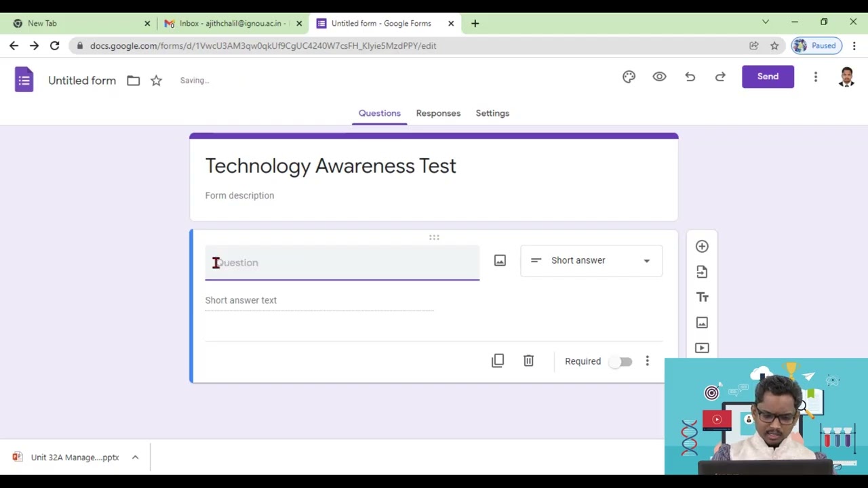Open the Google account avatar
The height and width of the screenshot is (488, 868).
[x=846, y=77]
